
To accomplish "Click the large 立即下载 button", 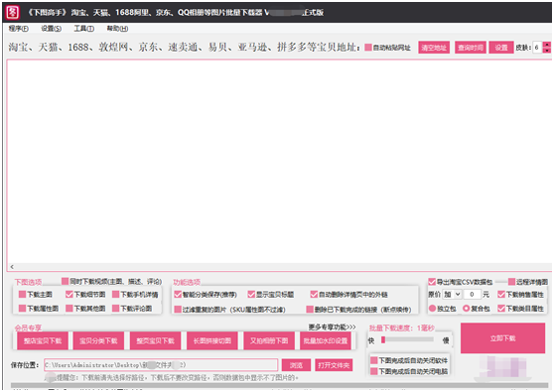I will pyautogui.click(x=502, y=338).
